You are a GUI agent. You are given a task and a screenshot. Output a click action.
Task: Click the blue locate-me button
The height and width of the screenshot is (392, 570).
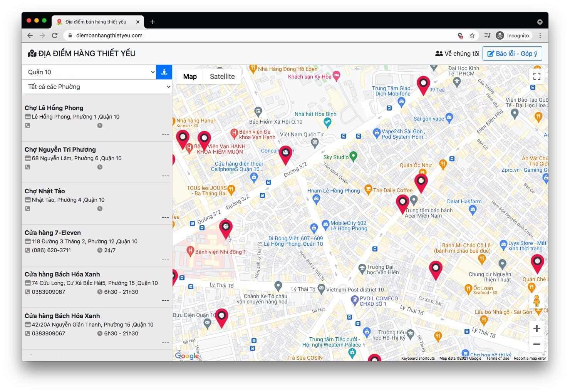pos(164,72)
